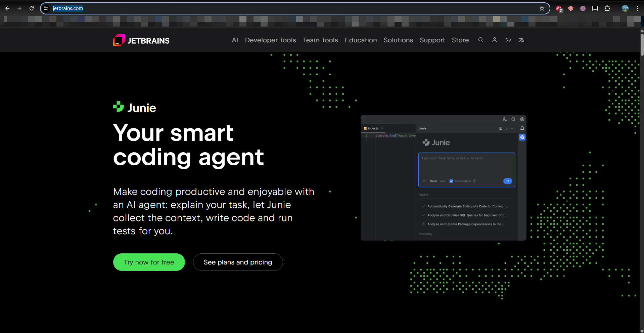
Task: Click See plans and pricing button
Action: point(238,262)
